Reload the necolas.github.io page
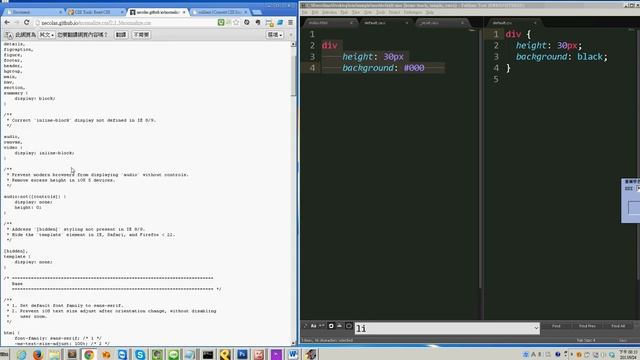The image size is (640, 360). tap(27, 22)
